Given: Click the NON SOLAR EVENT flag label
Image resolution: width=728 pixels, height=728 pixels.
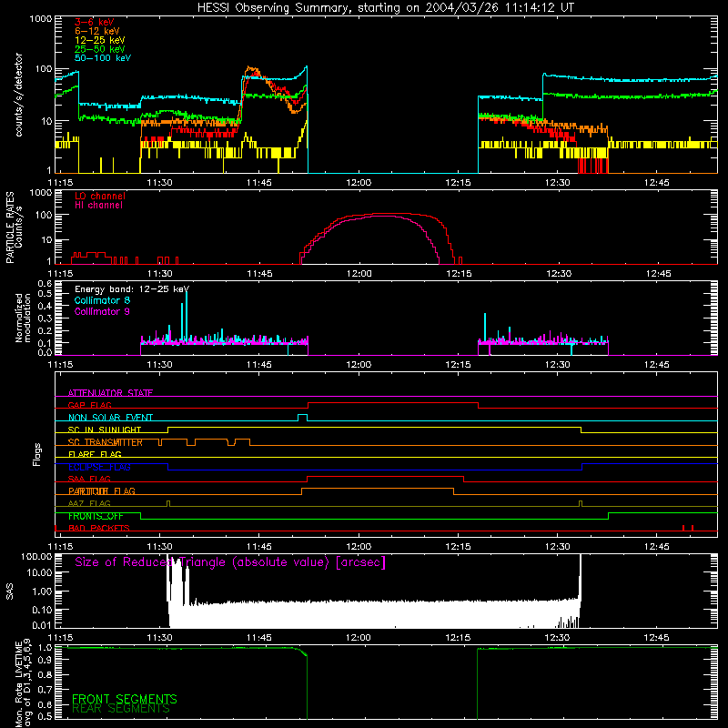Looking at the screenshot, I should [x=110, y=418].
